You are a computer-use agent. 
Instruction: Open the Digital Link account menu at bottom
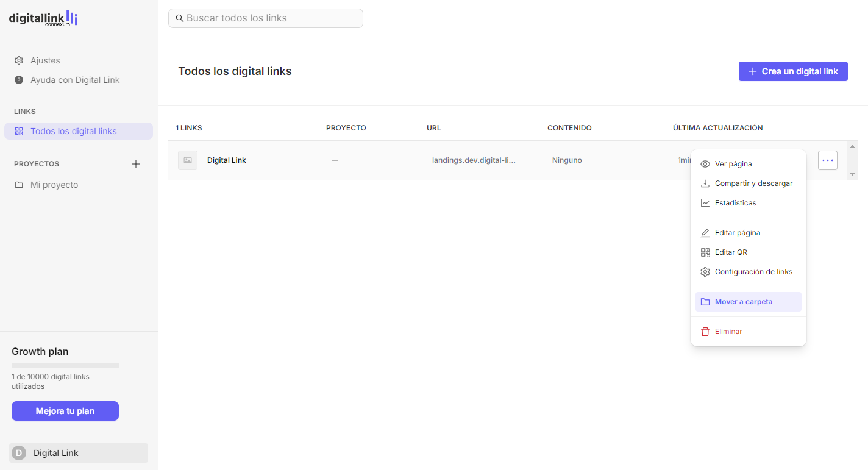(x=79, y=453)
